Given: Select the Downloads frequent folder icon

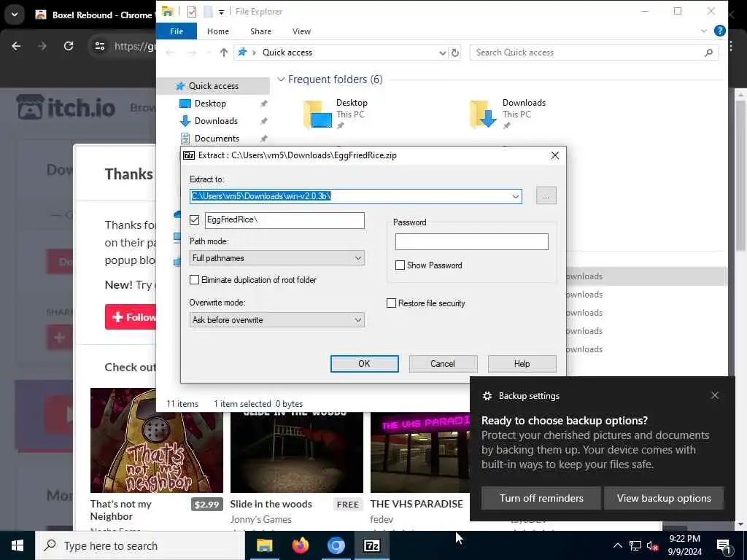Looking at the screenshot, I should [484, 114].
